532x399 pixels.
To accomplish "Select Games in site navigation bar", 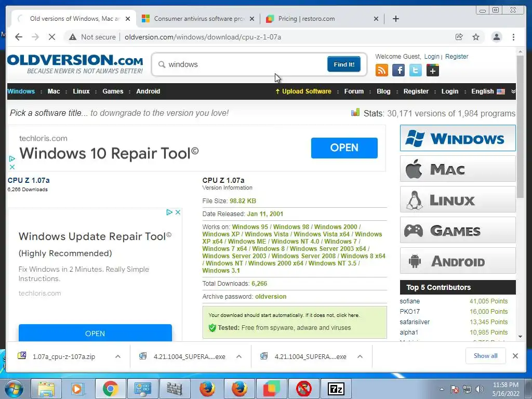I will [x=113, y=91].
